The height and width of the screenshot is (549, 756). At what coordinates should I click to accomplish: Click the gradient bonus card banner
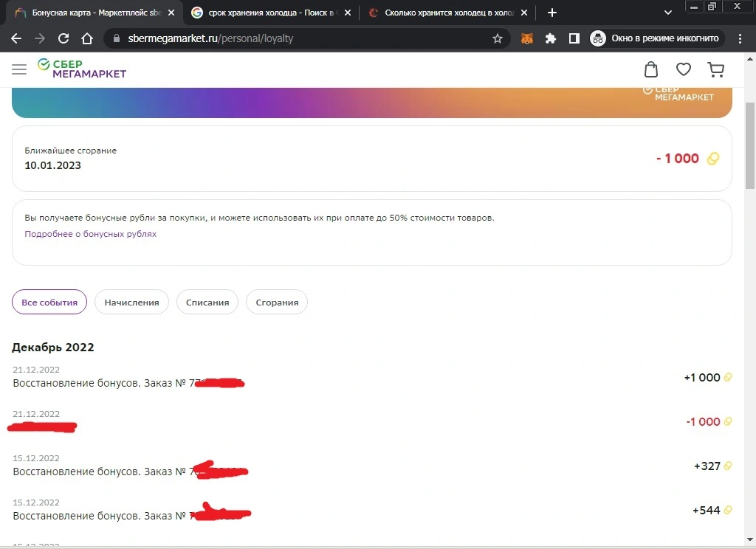372,103
